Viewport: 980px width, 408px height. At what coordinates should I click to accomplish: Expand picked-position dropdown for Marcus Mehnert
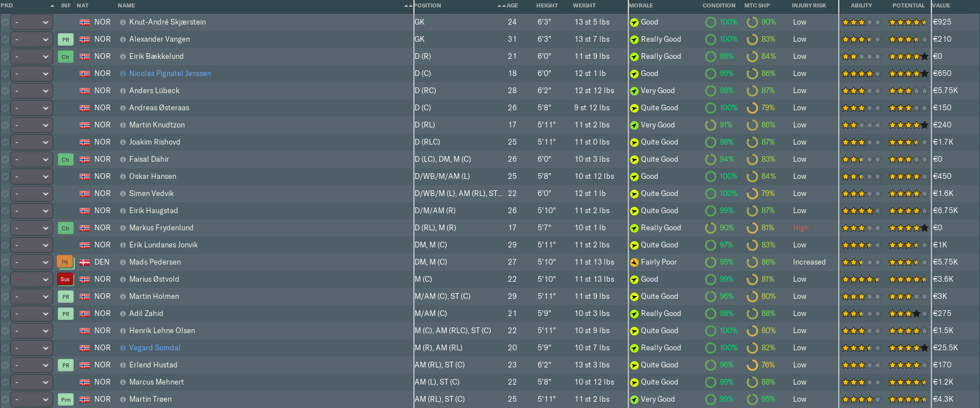click(32, 382)
